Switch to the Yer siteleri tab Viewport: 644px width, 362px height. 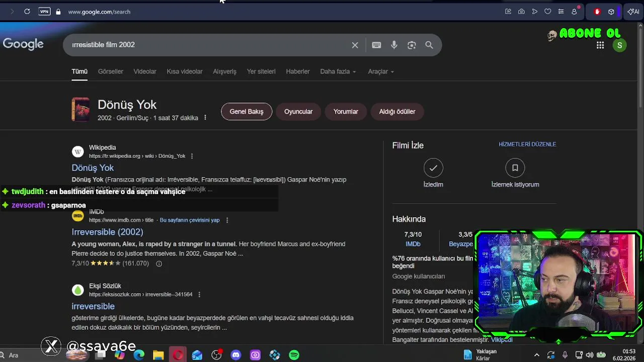[261, 71]
